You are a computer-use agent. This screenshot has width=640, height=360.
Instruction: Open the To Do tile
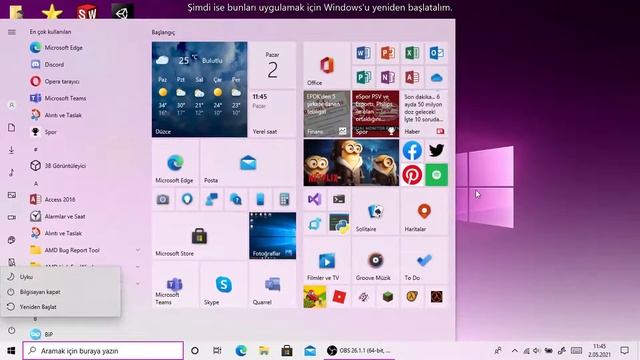click(424, 260)
